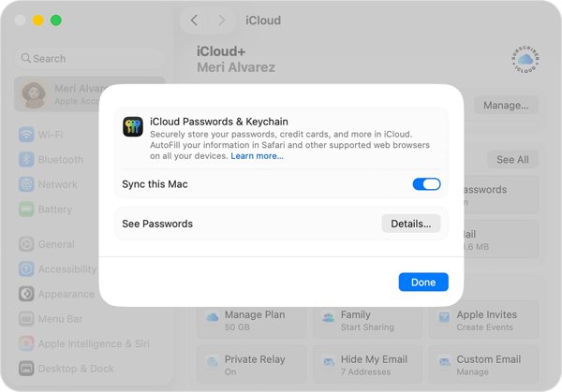Screen dimensions: 562x392
Task: Click the Wi-Fi icon in the sidebar
Action: click(26, 135)
